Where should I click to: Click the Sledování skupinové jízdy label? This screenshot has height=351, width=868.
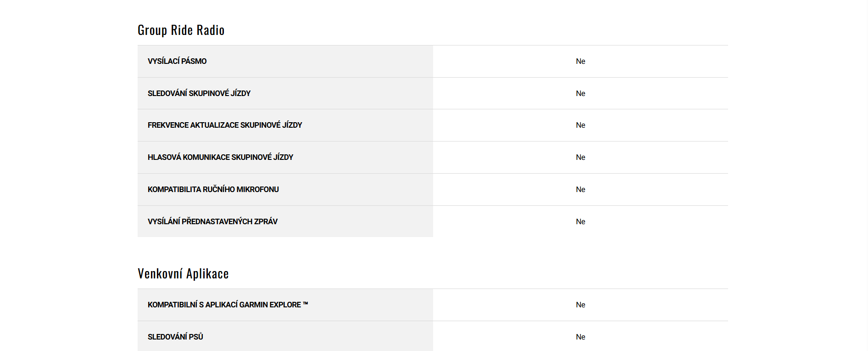coord(199,93)
